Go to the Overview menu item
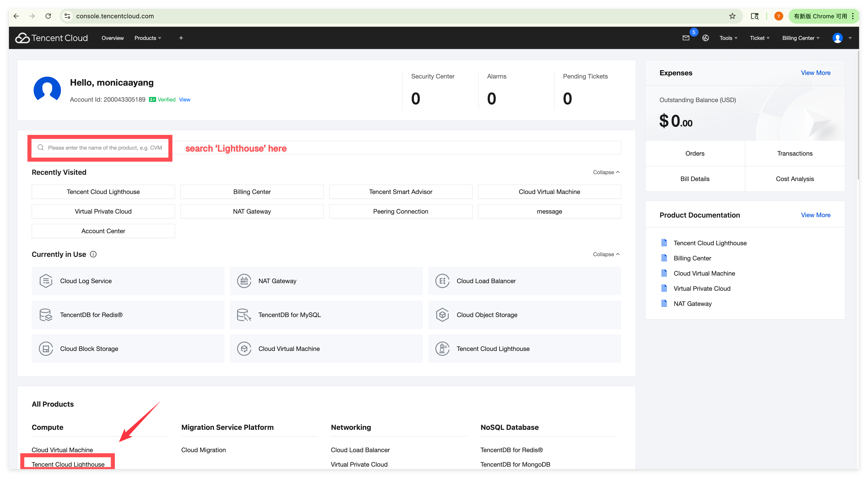868x478 pixels. click(113, 38)
